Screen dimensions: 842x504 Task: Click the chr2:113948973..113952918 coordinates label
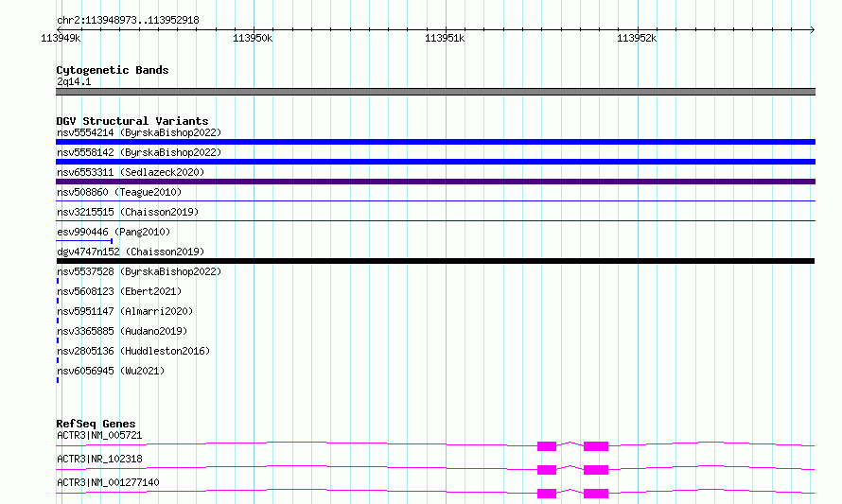pyautogui.click(x=128, y=20)
